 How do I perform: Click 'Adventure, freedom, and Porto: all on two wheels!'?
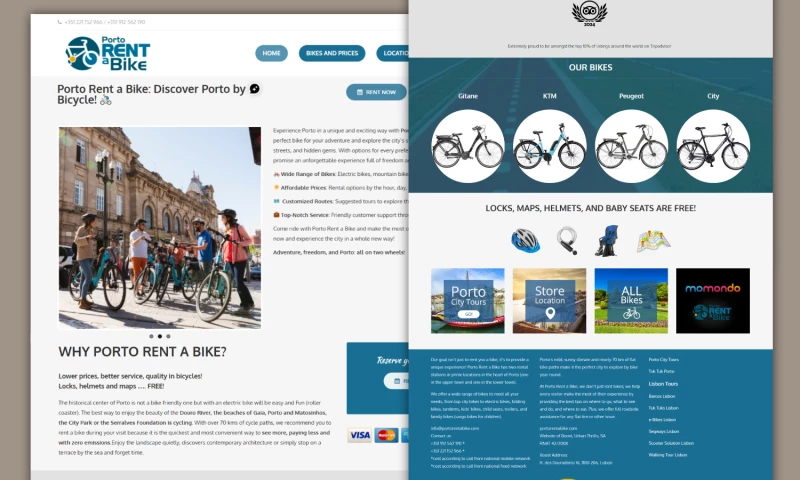click(x=339, y=252)
